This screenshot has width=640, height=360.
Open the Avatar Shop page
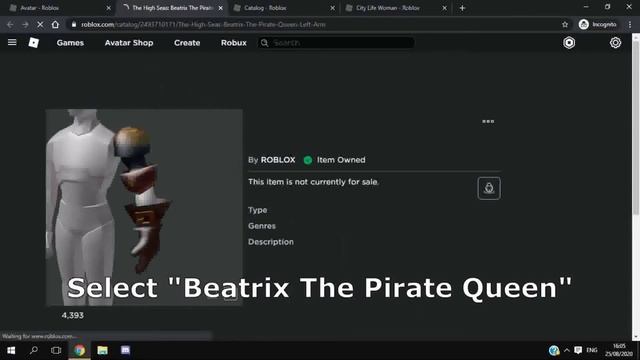[129, 43]
